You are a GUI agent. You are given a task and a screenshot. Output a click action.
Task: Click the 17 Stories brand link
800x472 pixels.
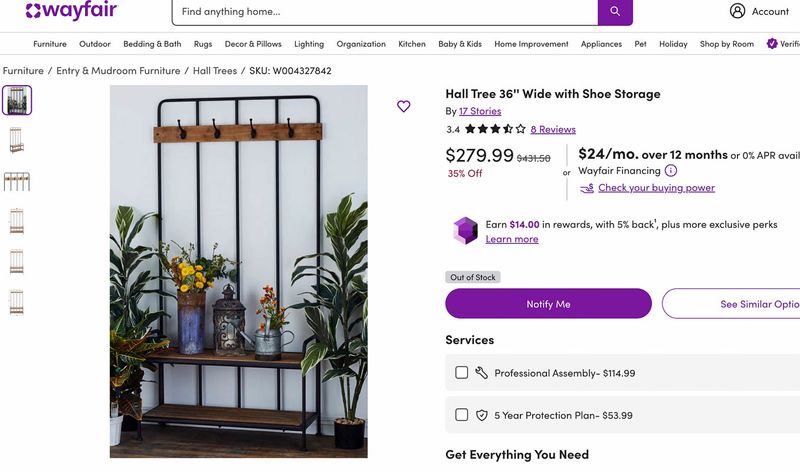480,111
